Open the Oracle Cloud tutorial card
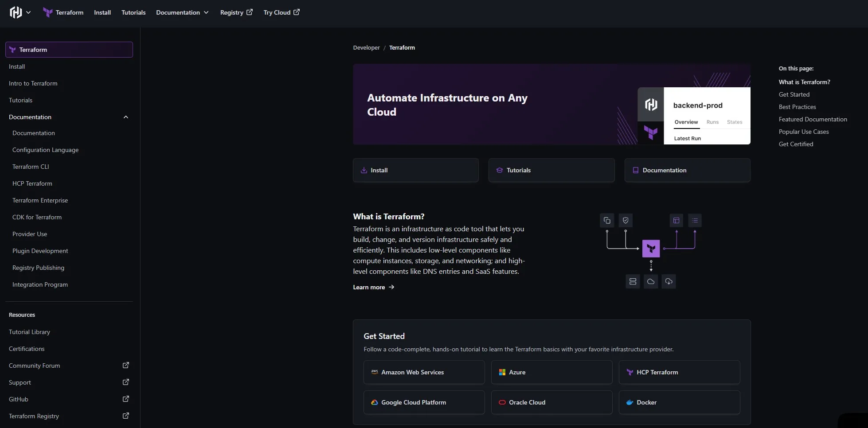The width and height of the screenshot is (868, 428). coord(552,402)
